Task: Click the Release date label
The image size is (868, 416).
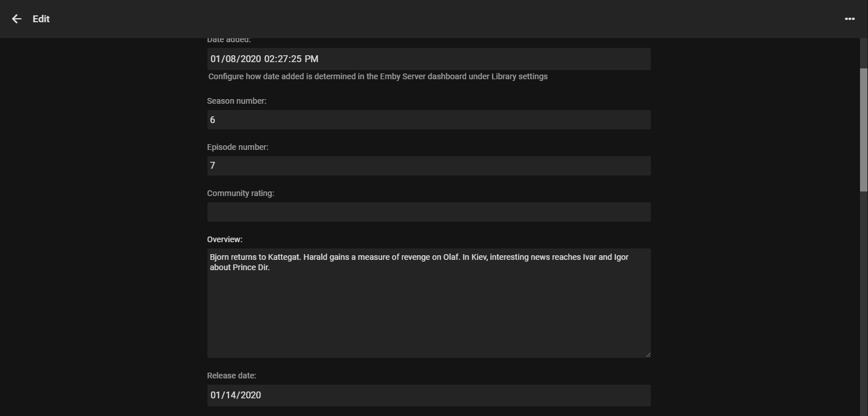Action: (x=231, y=376)
